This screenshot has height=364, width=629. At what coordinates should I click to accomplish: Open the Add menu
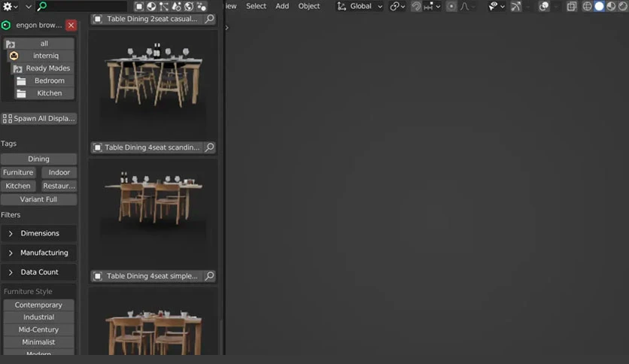coord(282,7)
